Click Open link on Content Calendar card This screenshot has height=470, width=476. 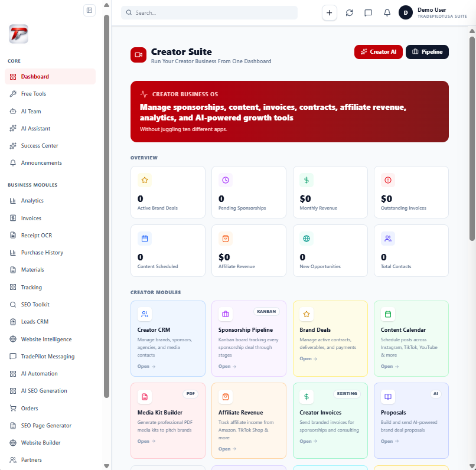pos(390,367)
